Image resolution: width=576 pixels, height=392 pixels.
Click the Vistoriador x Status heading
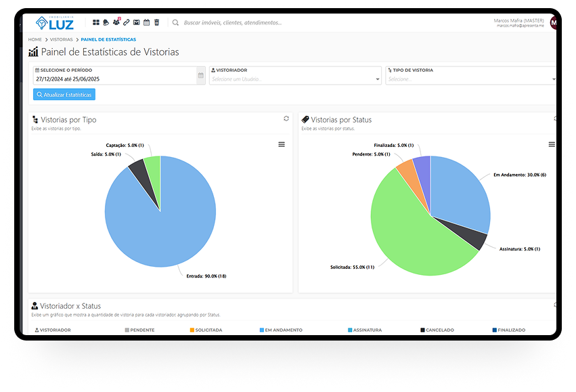[70, 306]
